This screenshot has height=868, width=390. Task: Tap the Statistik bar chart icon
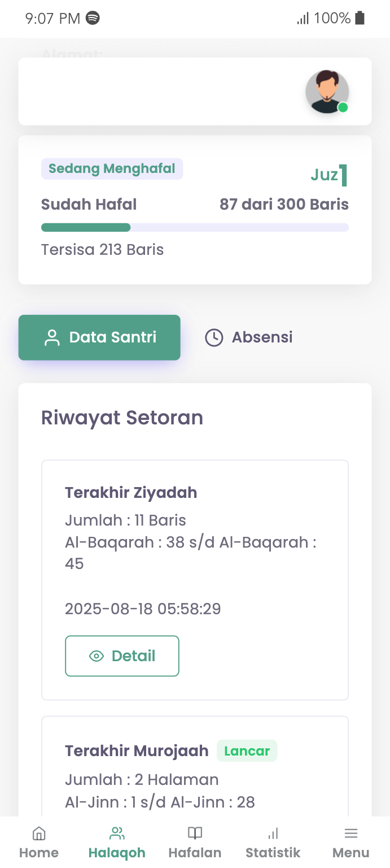pos(273,833)
